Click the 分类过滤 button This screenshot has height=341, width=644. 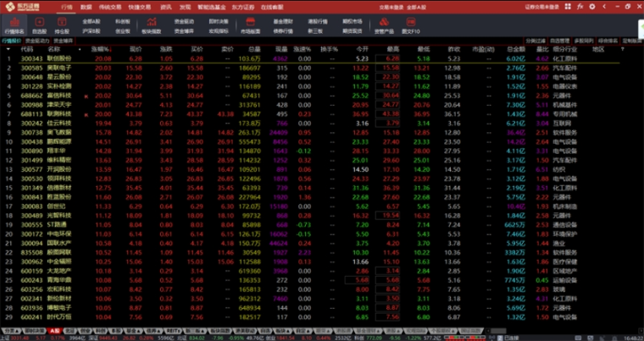click(534, 40)
